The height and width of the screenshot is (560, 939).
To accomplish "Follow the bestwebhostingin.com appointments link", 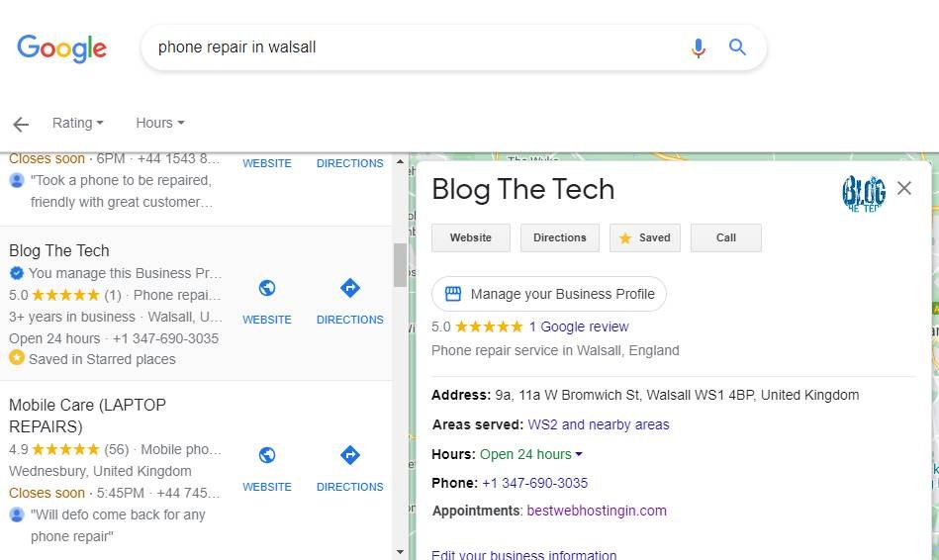I will point(597,511).
